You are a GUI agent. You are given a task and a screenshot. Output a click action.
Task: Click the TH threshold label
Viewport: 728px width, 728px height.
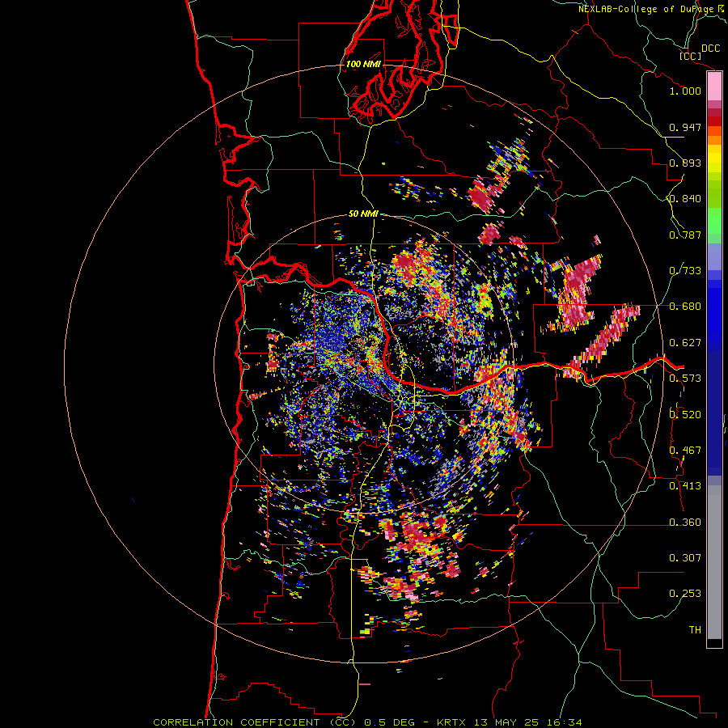[695, 630]
